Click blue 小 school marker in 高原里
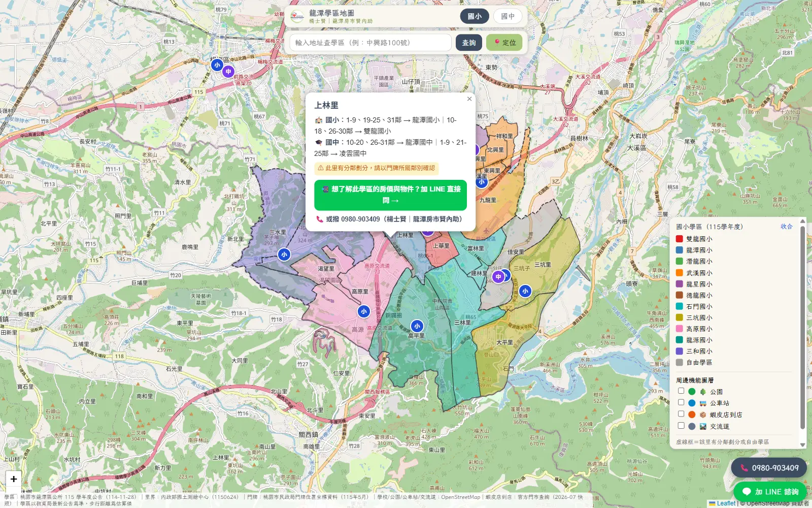The height and width of the screenshot is (508, 812). click(364, 311)
